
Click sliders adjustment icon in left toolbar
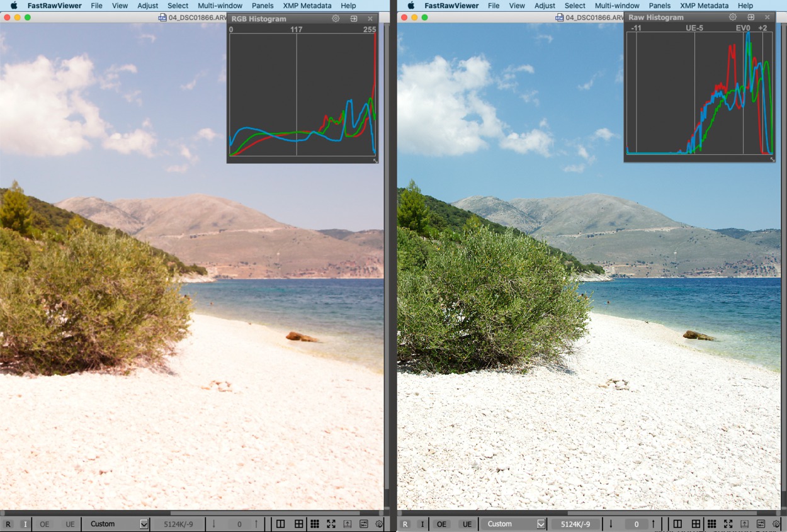[x=363, y=524]
